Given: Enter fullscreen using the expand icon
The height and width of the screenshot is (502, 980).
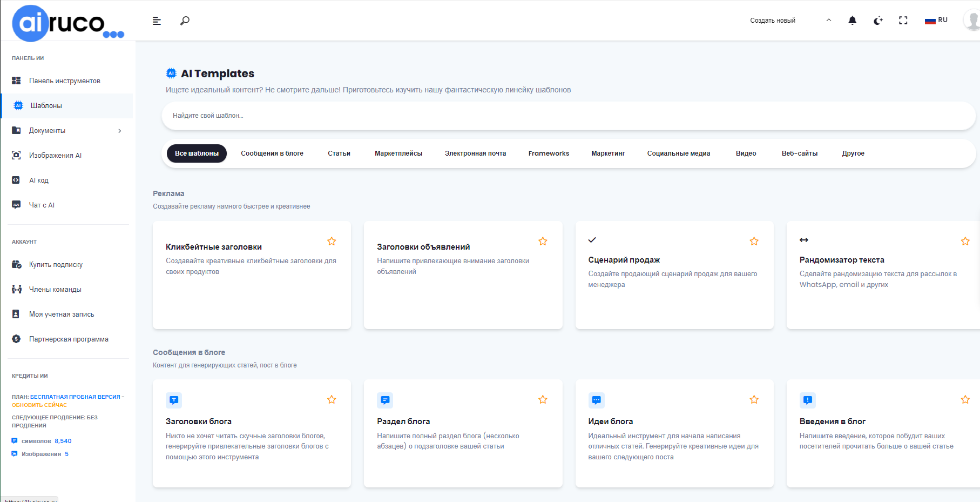Looking at the screenshot, I should click(903, 20).
